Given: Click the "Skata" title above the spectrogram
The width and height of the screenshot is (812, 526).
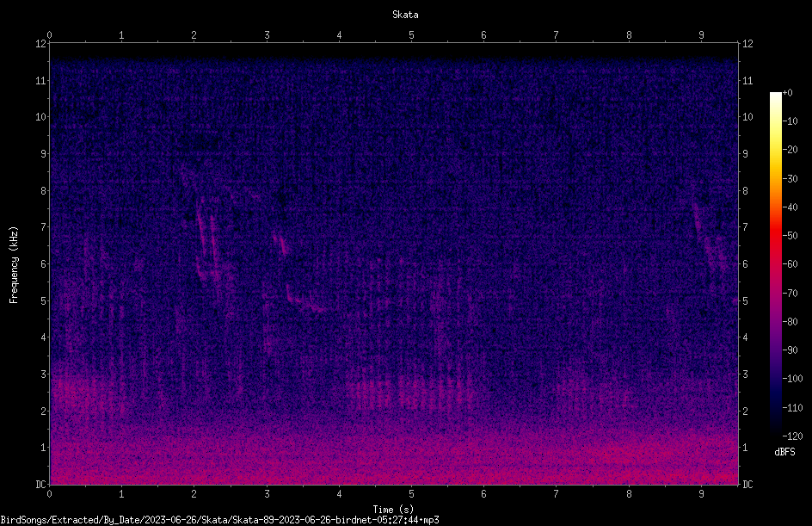Looking at the screenshot, I should 405,15.
